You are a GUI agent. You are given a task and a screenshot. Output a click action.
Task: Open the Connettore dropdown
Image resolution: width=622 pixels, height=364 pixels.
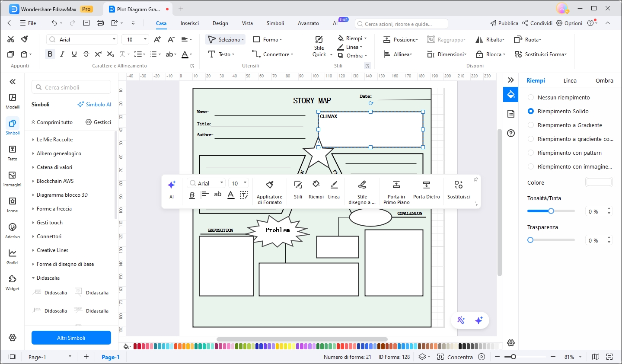click(273, 54)
